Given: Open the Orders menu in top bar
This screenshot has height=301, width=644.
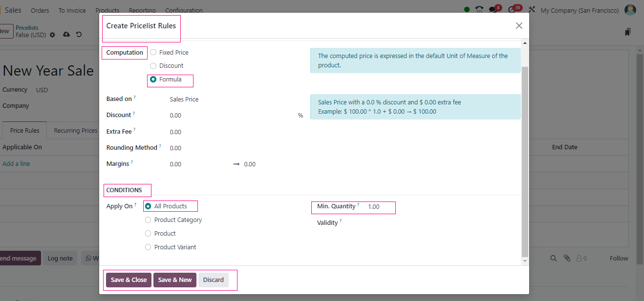Looking at the screenshot, I should point(40,10).
